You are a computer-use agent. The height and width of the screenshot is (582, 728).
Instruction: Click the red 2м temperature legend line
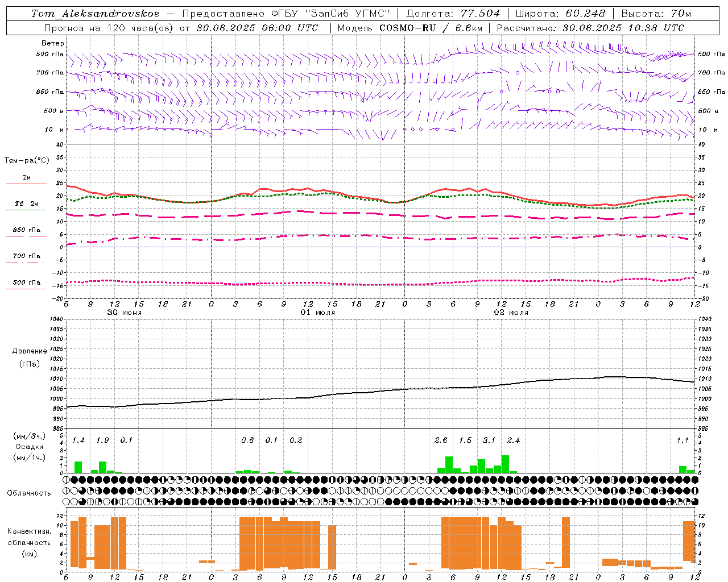(27, 184)
